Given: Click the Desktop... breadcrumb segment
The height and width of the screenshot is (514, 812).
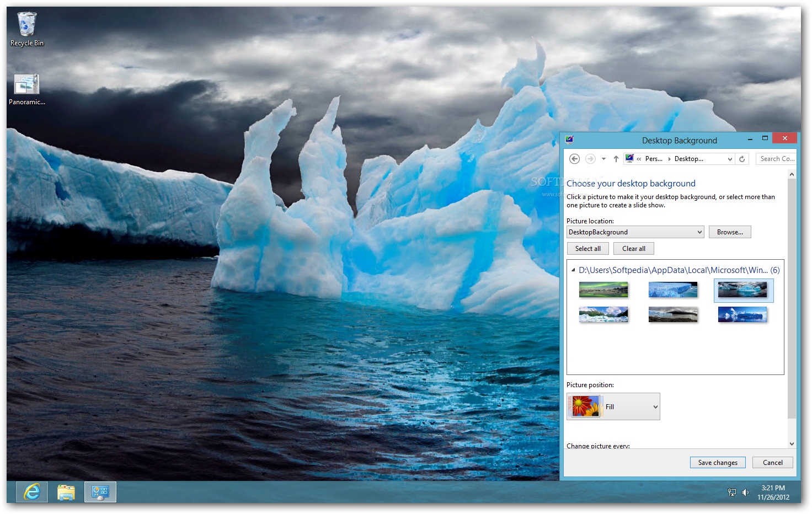Looking at the screenshot, I should pos(689,159).
